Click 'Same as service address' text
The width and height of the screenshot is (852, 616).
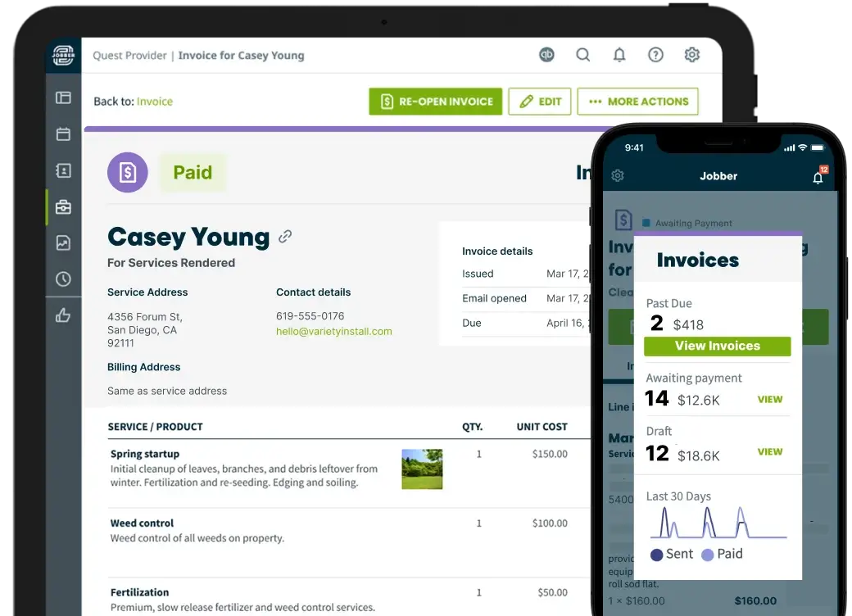click(x=167, y=391)
